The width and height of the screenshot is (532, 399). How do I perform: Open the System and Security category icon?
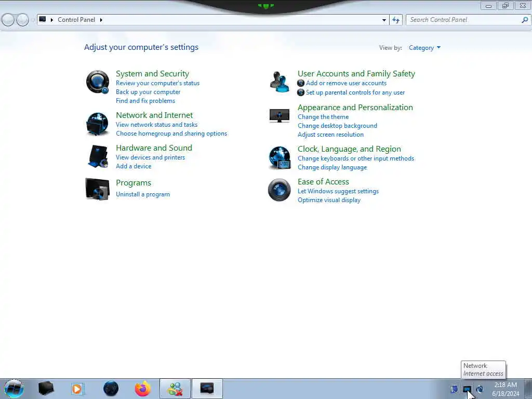tap(98, 82)
